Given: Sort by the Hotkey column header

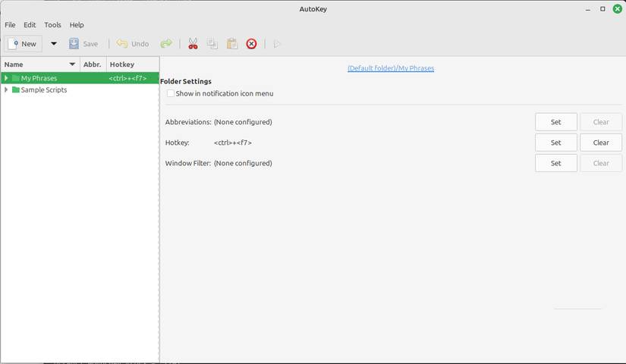Looking at the screenshot, I should click(x=122, y=64).
